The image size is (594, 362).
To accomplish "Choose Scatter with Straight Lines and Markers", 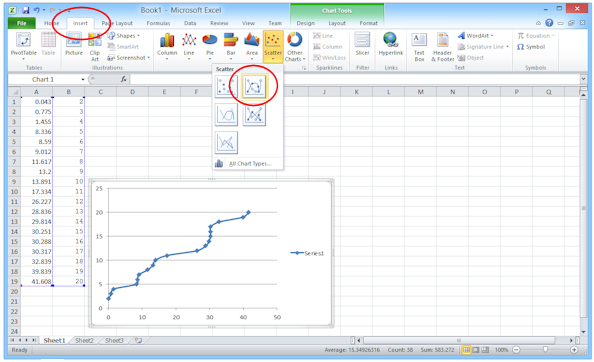I will click(x=254, y=114).
